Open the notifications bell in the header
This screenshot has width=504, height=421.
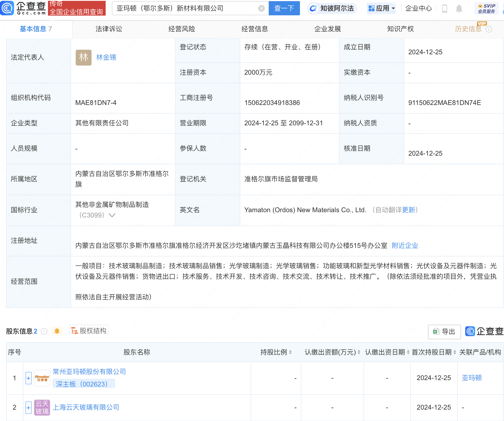pos(459,9)
